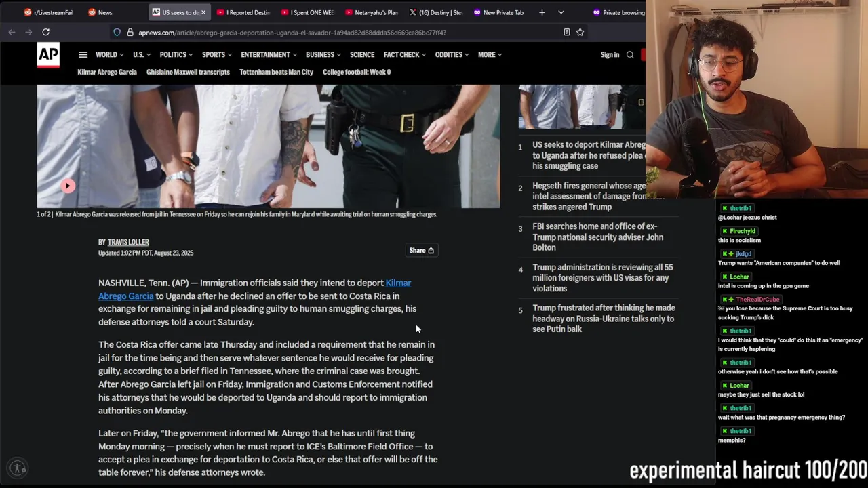868x488 pixels.
Task: Click the AP logo
Action: (x=48, y=56)
